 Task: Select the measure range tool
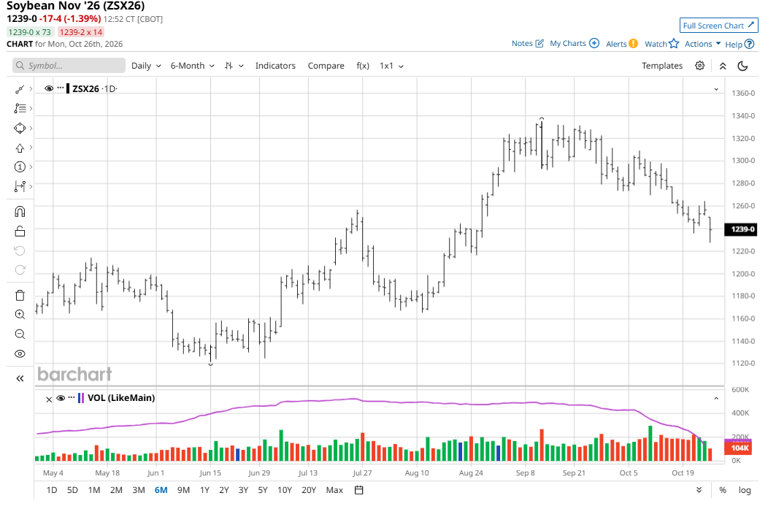click(x=20, y=187)
